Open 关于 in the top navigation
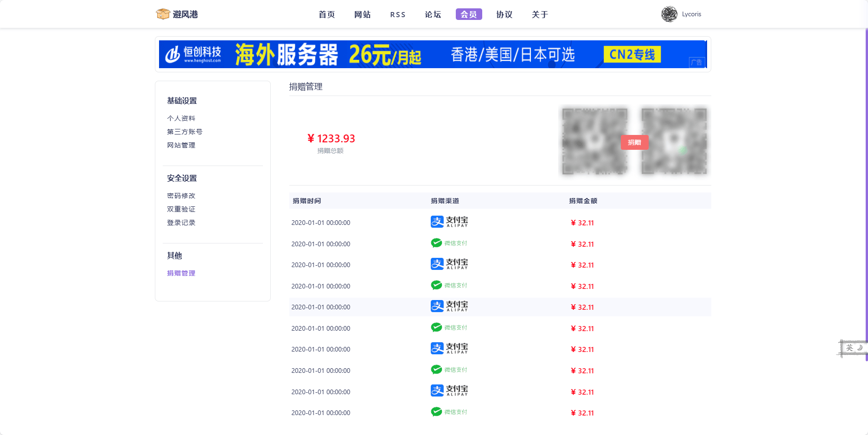Viewport: 868px width, 435px height. [540, 14]
